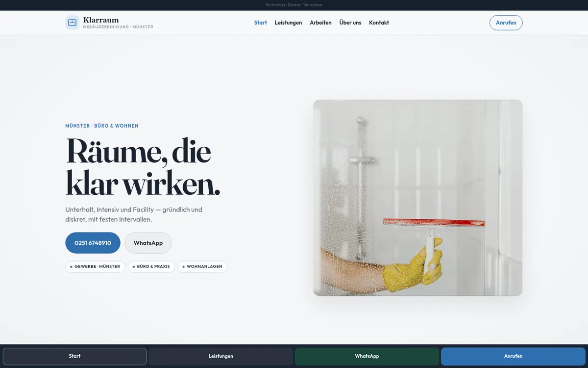
Task: Select the Gewerbe · Münster tag
Action: (95, 266)
